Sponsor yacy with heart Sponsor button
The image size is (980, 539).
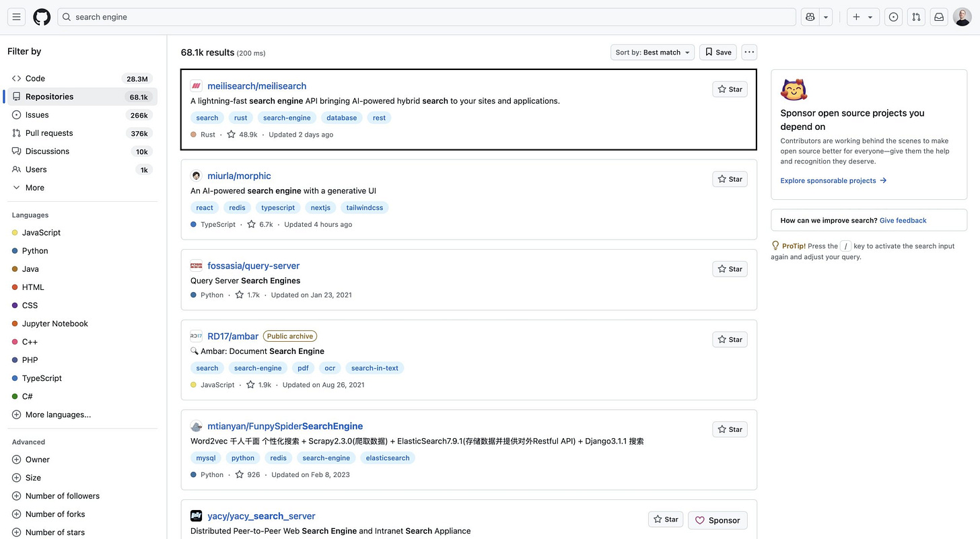pos(717,520)
